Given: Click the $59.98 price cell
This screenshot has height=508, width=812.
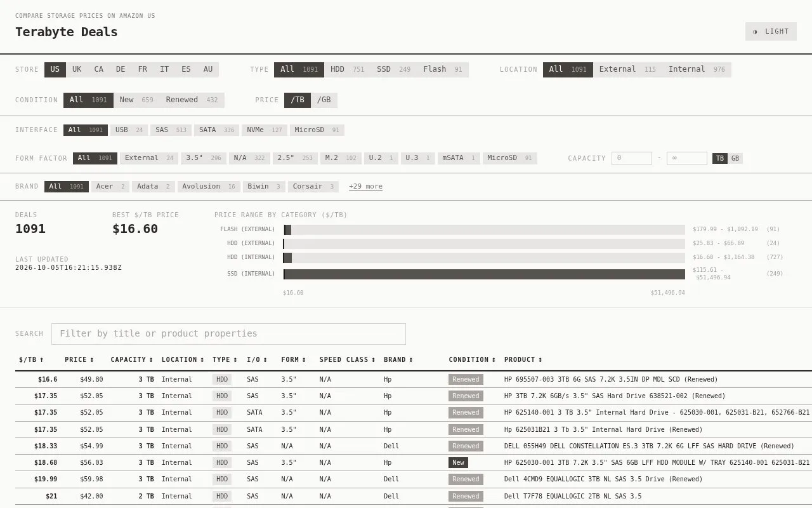Looking at the screenshot, I should point(91,479).
